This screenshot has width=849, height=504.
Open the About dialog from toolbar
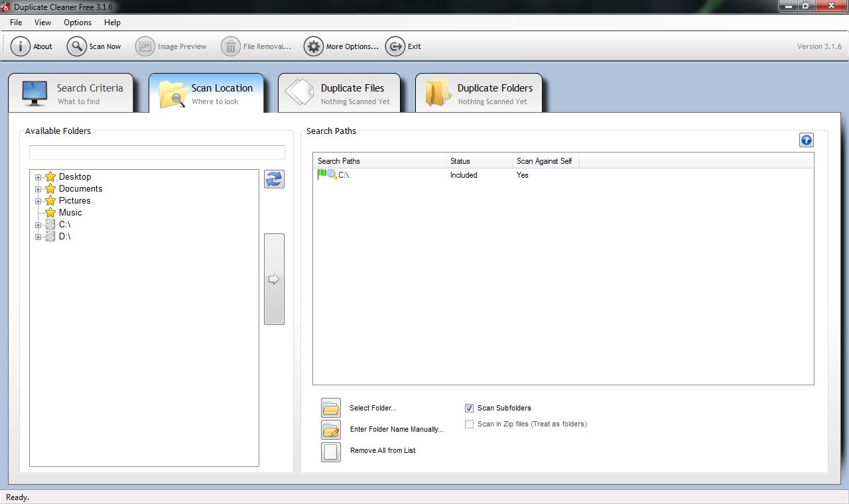(x=32, y=46)
